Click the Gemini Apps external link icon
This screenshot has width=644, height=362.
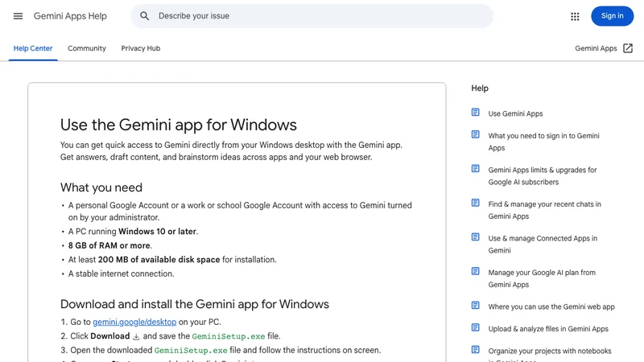point(628,48)
